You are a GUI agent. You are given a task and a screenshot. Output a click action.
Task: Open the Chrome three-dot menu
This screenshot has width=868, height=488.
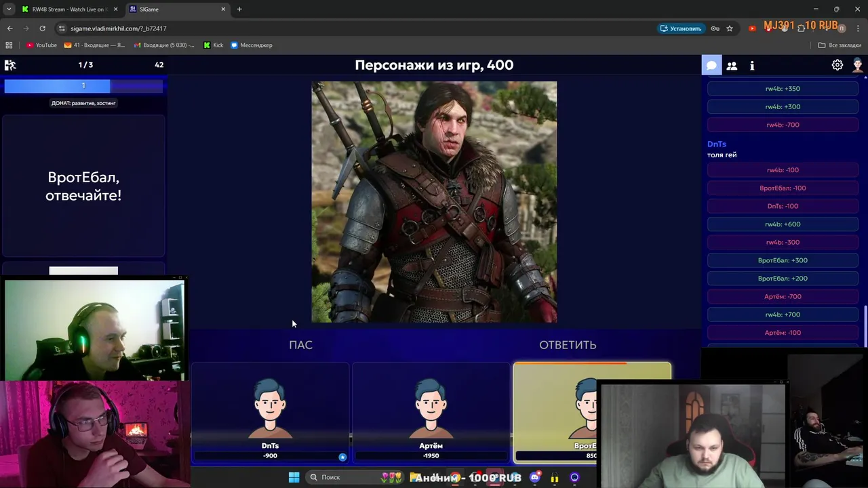click(858, 28)
